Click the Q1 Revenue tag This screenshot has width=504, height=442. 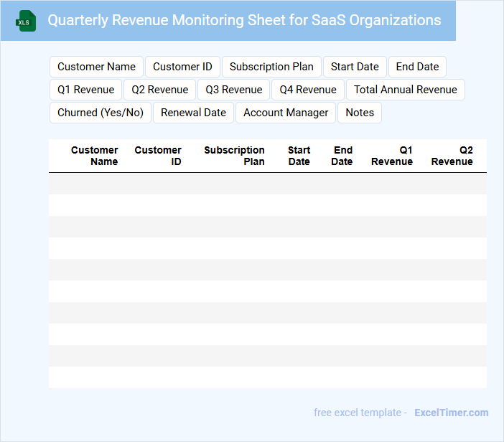[x=85, y=90]
